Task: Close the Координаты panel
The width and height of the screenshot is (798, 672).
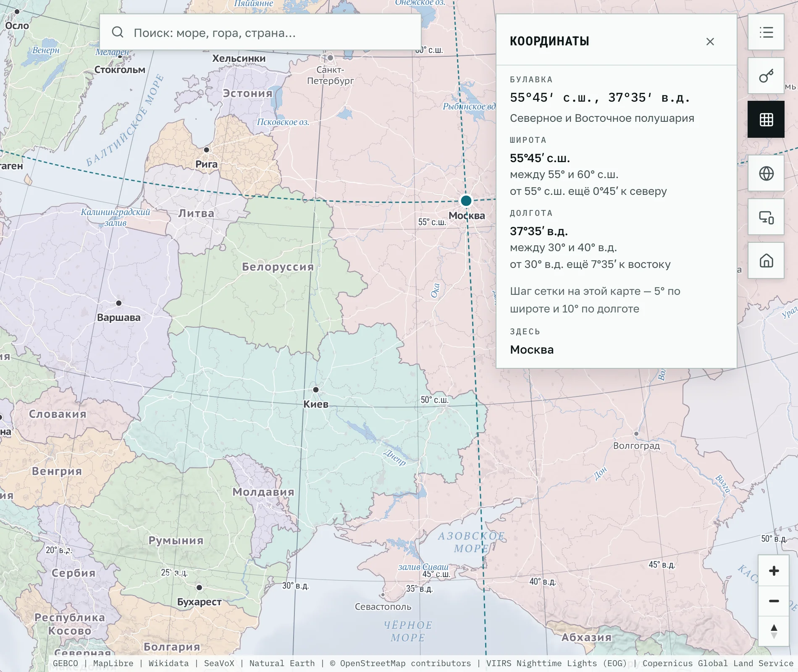Action: 710,42
